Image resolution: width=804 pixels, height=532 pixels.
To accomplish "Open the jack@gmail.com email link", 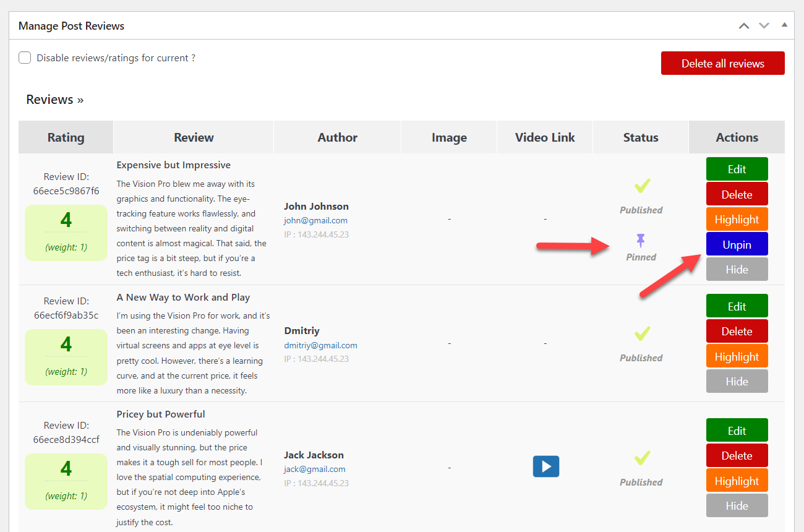I will tap(315, 469).
